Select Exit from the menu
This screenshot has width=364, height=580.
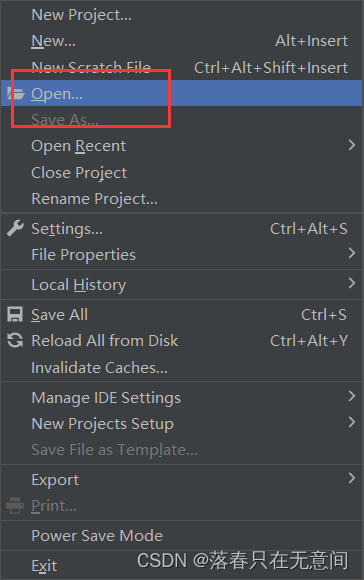click(x=181, y=565)
